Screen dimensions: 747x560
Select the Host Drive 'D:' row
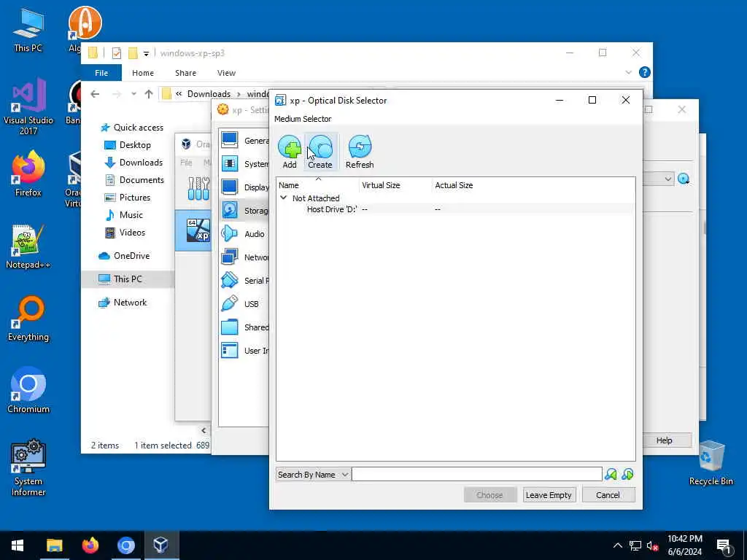click(x=455, y=209)
